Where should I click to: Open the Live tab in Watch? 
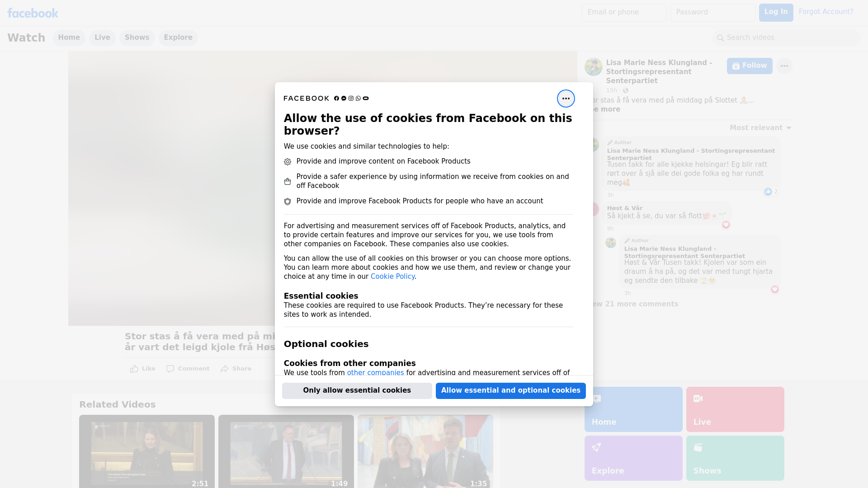(x=102, y=38)
